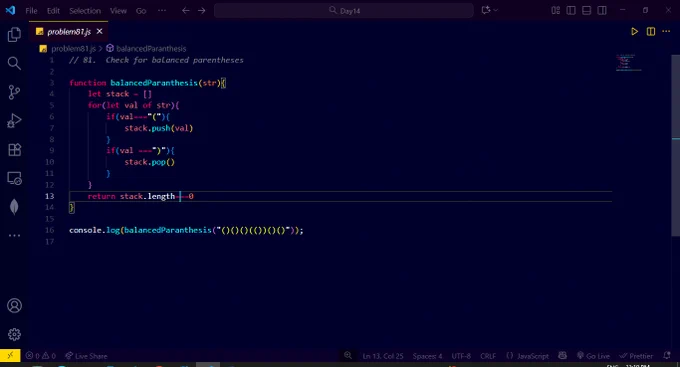The width and height of the screenshot is (680, 367).
Task: Open the zoom magnifier status icon
Action: pos(348,356)
